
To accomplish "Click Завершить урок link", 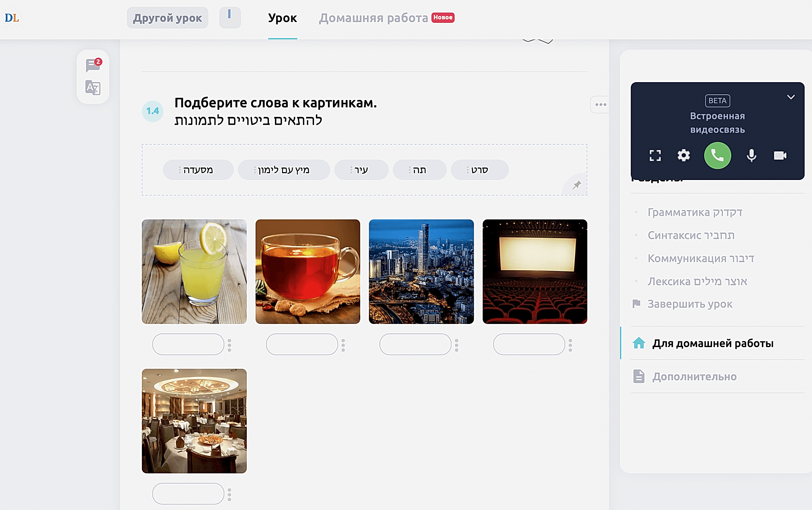I will [690, 304].
